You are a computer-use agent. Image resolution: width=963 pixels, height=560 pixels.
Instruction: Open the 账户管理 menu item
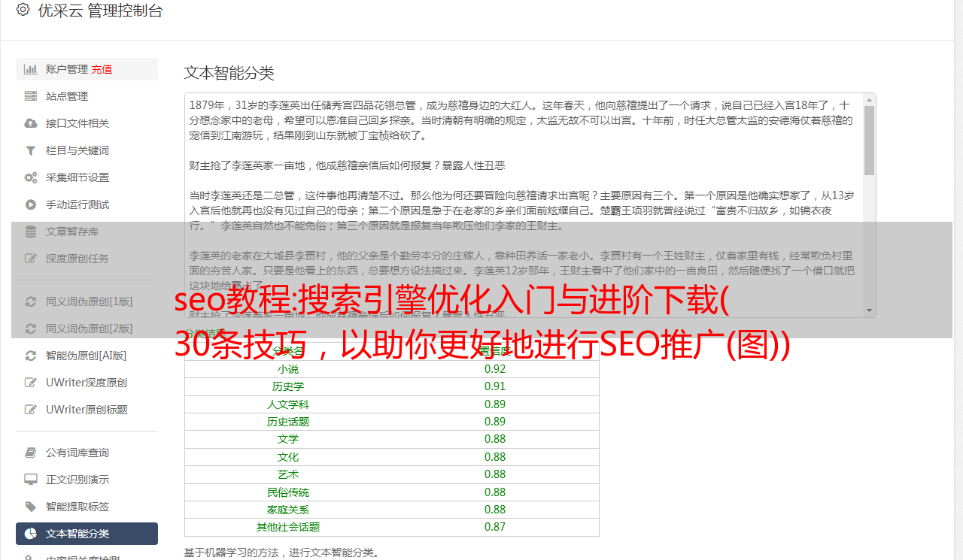pos(87,69)
